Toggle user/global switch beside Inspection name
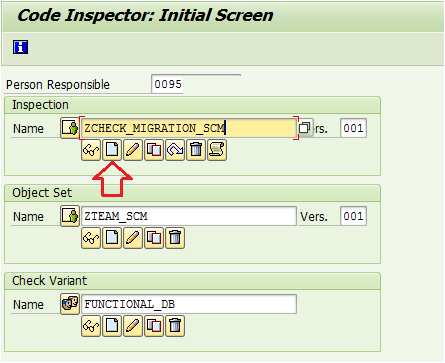 click(x=70, y=128)
